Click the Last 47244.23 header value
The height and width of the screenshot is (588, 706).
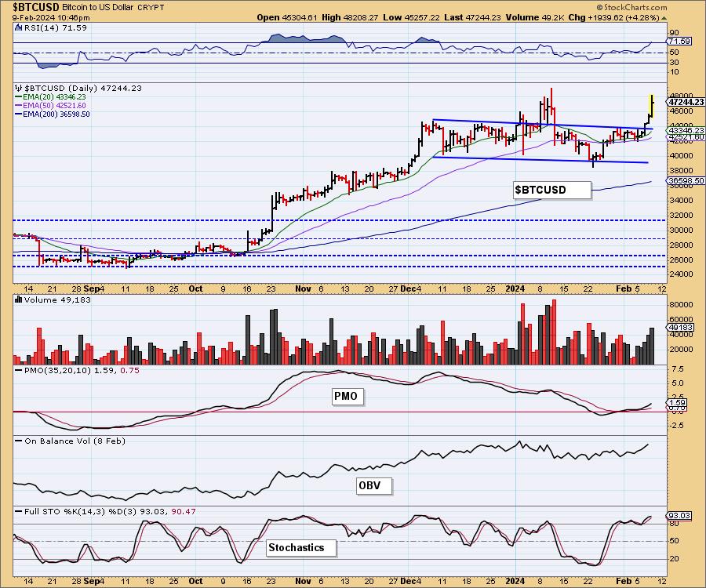tap(472, 17)
